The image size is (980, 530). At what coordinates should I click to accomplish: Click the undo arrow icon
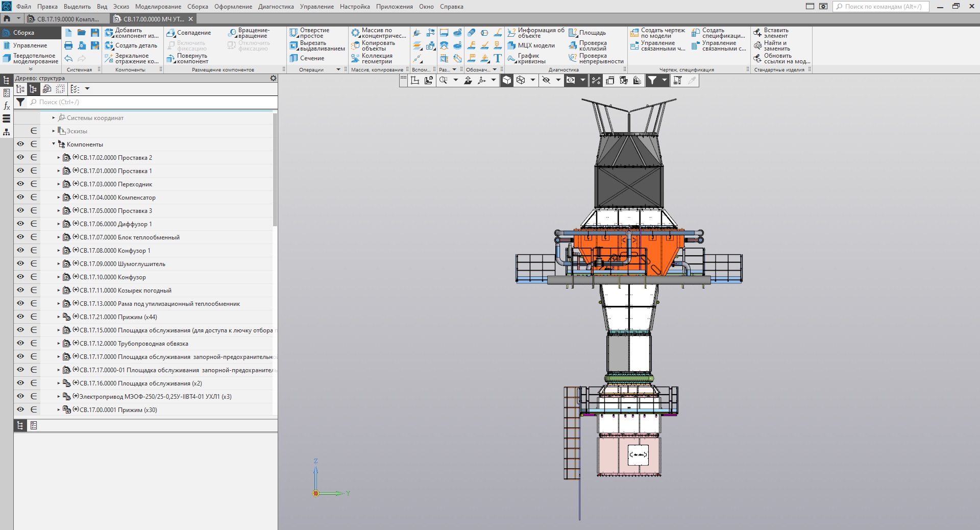pyautogui.click(x=68, y=58)
